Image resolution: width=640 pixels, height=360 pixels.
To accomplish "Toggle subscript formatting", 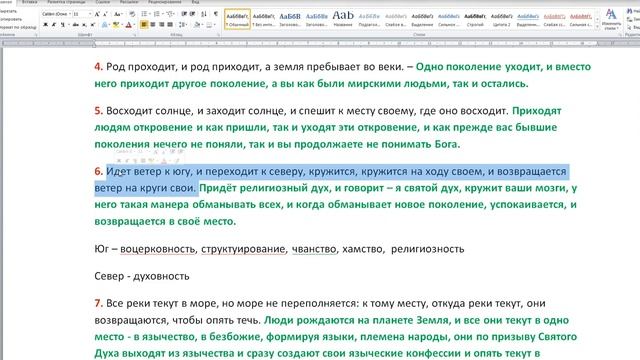I will point(84,25).
